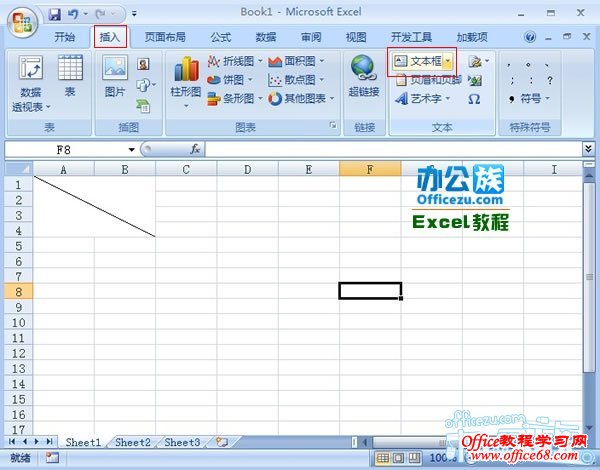Insert a new worksheet tab
The width and height of the screenshot is (600, 470).
pyautogui.click(x=222, y=442)
